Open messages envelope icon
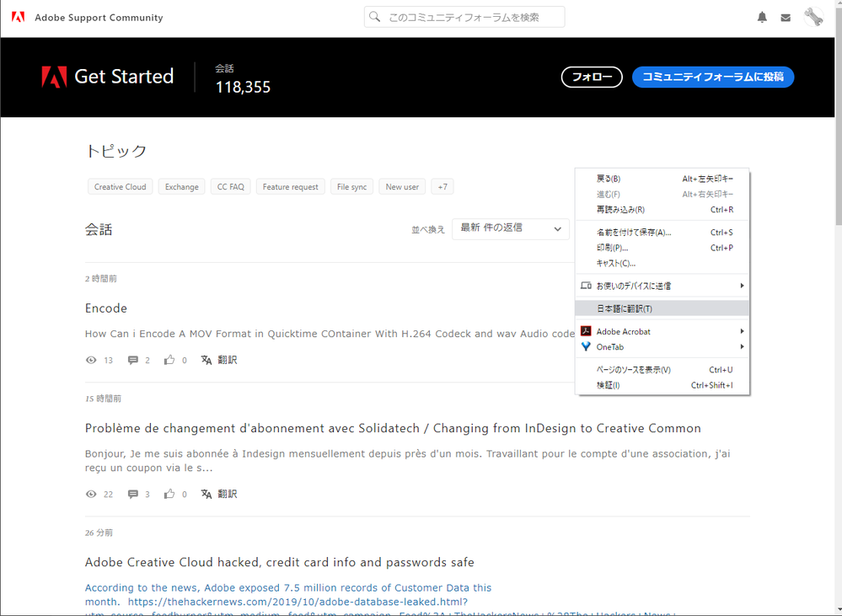This screenshot has height=616, width=842. (x=786, y=18)
